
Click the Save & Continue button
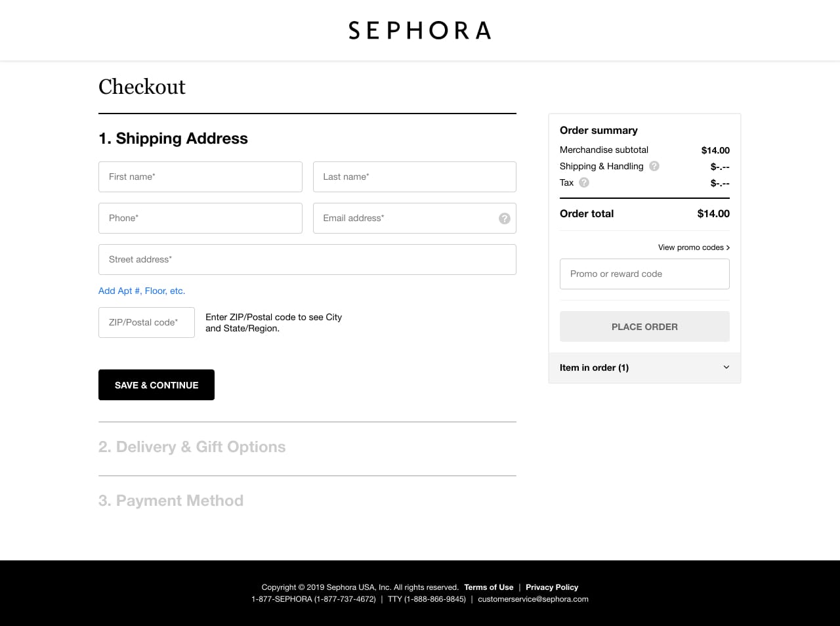click(156, 385)
